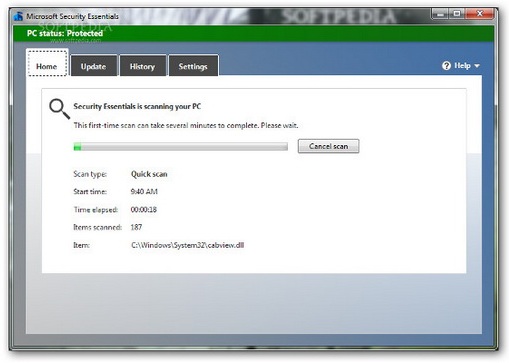The width and height of the screenshot is (509, 363).
Task: Go to the Settings tab
Action: [x=193, y=66]
